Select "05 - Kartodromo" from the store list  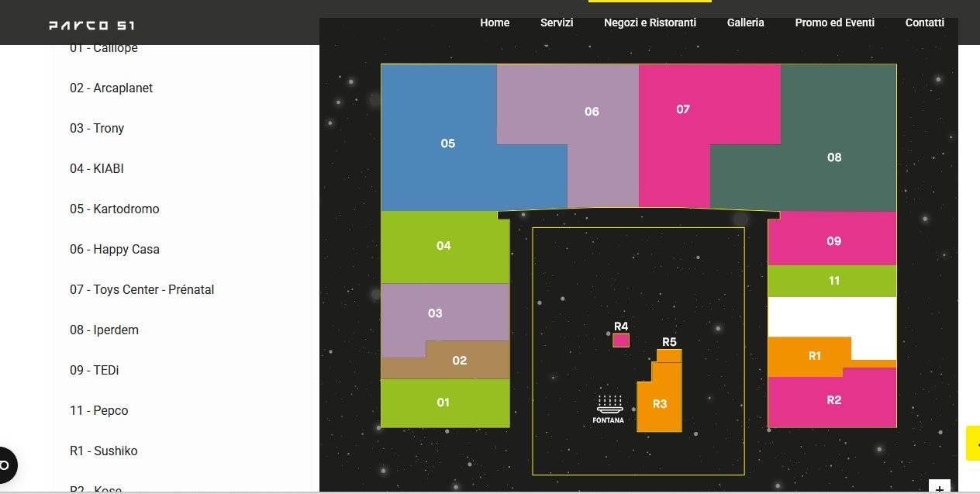115,209
